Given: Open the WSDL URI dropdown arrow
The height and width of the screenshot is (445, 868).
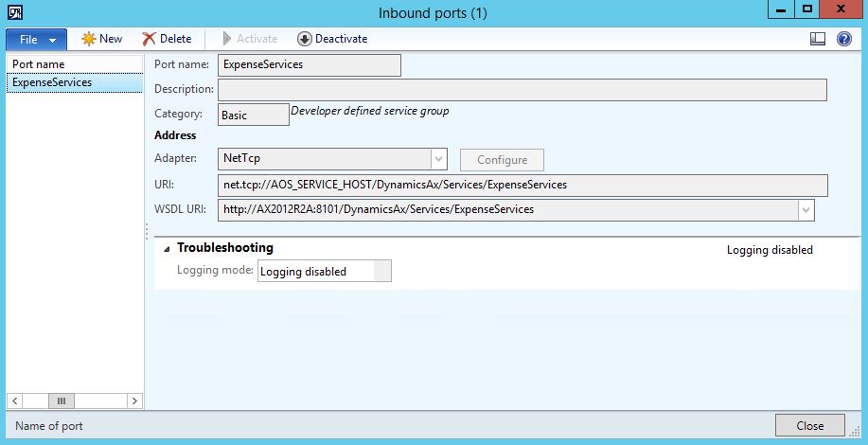Looking at the screenshot, I should [x=806, y=210].
